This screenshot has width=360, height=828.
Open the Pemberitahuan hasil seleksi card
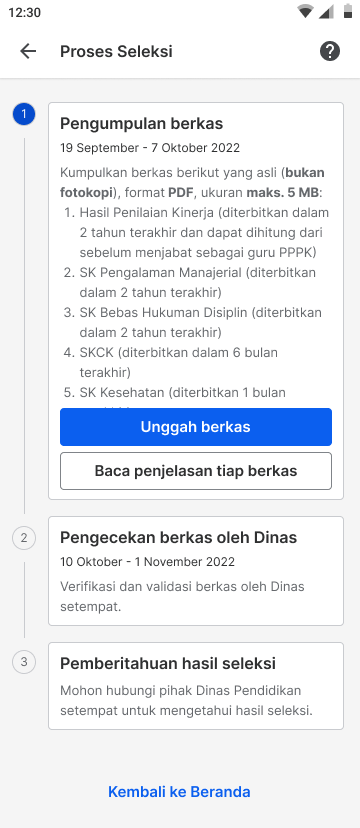coord(196,686)
